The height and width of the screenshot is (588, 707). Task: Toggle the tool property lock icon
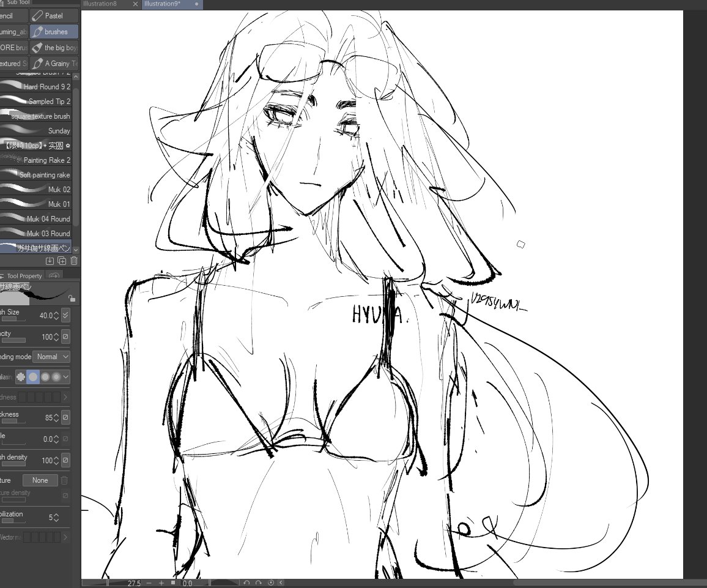(72, 298)
